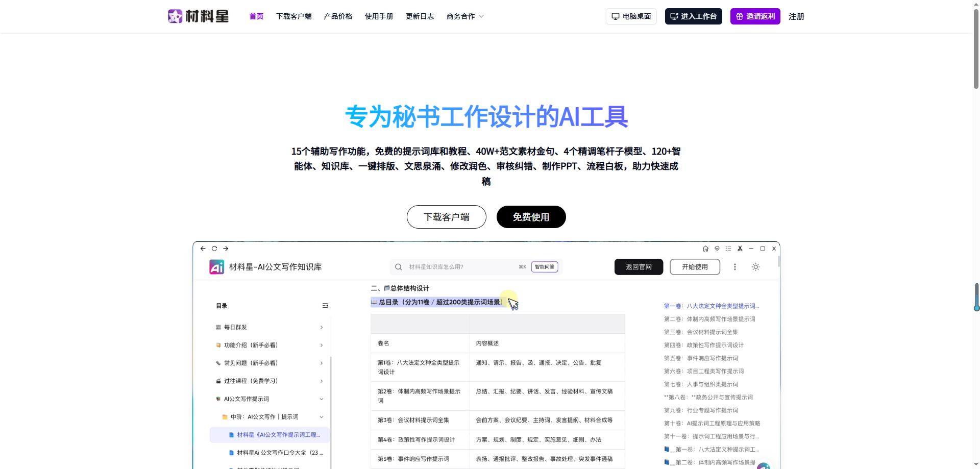980x469 pixels.
Task: Open 下载客户端 in the top navigation bar
Action: click(294, 16)
